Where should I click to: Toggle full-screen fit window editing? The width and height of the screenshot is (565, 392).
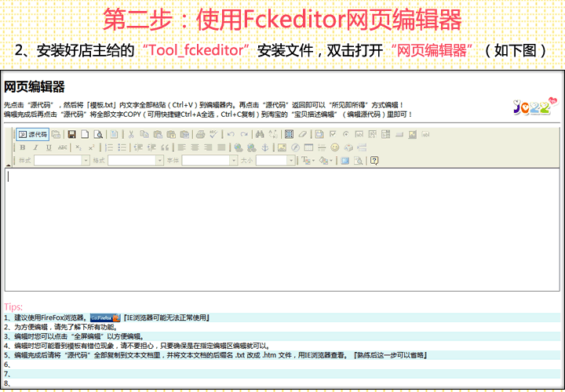[344, 160]
